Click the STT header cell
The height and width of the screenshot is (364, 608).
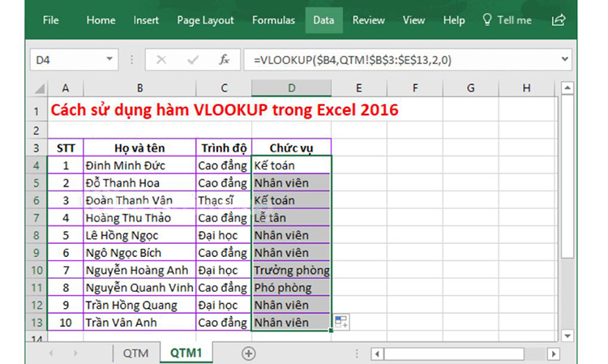66,148
